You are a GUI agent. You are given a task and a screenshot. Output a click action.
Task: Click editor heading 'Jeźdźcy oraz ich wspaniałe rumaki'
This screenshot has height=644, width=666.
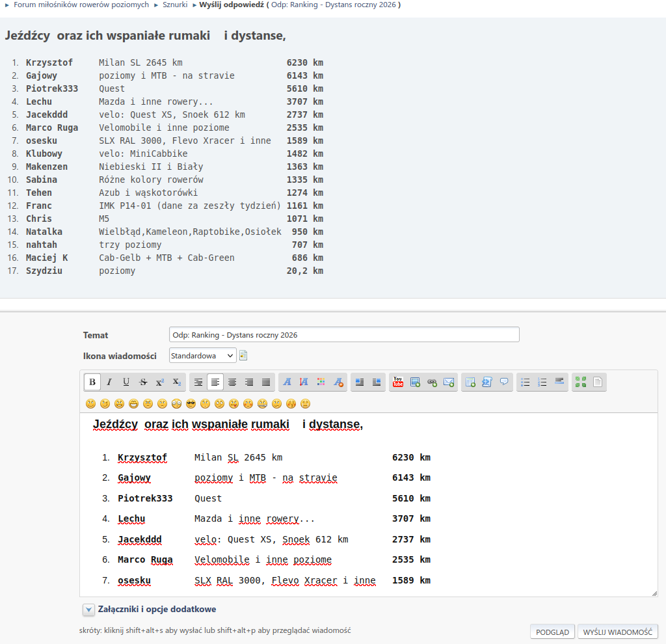[x=191, y=424]
